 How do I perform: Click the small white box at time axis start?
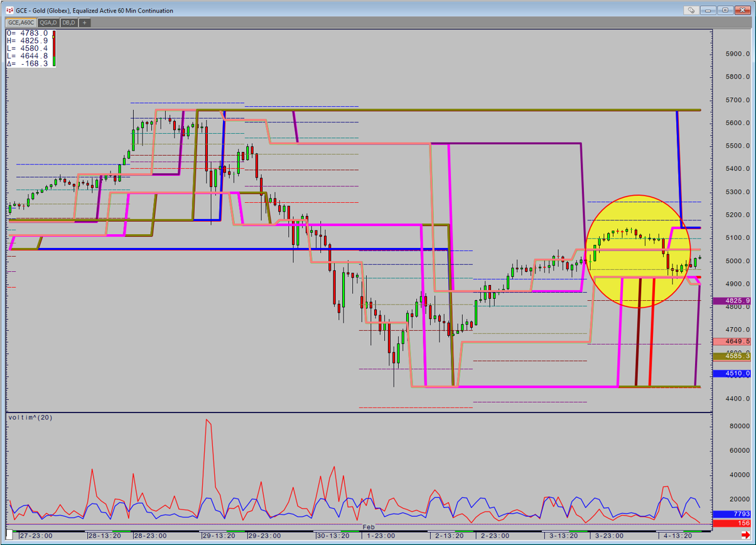(x=9, y=535)
